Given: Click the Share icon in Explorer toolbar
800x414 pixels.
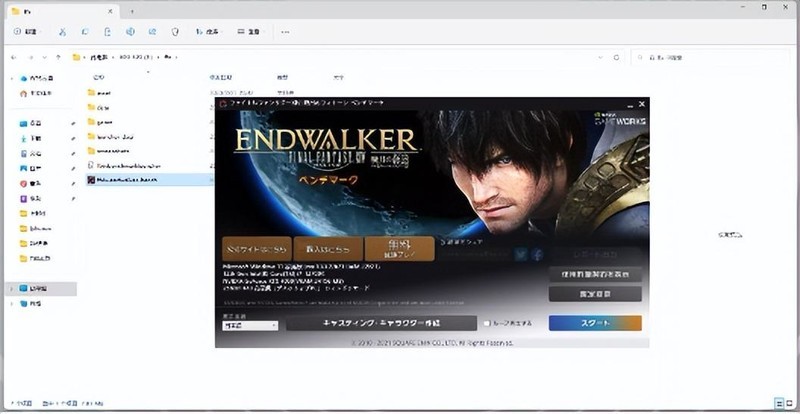Looking at the screenshot, I should 153,32.
